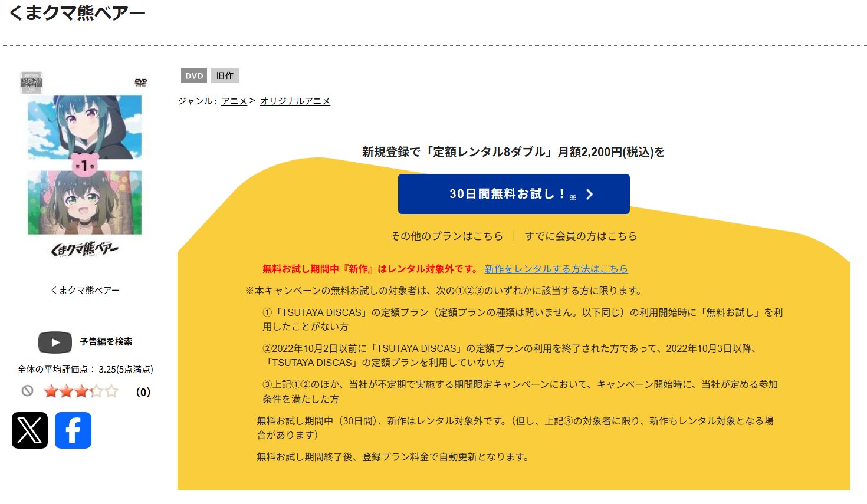The width and height of the screenshot is (867, 504).
Task: Select the DVD format badge
Action: pos(193,75)
